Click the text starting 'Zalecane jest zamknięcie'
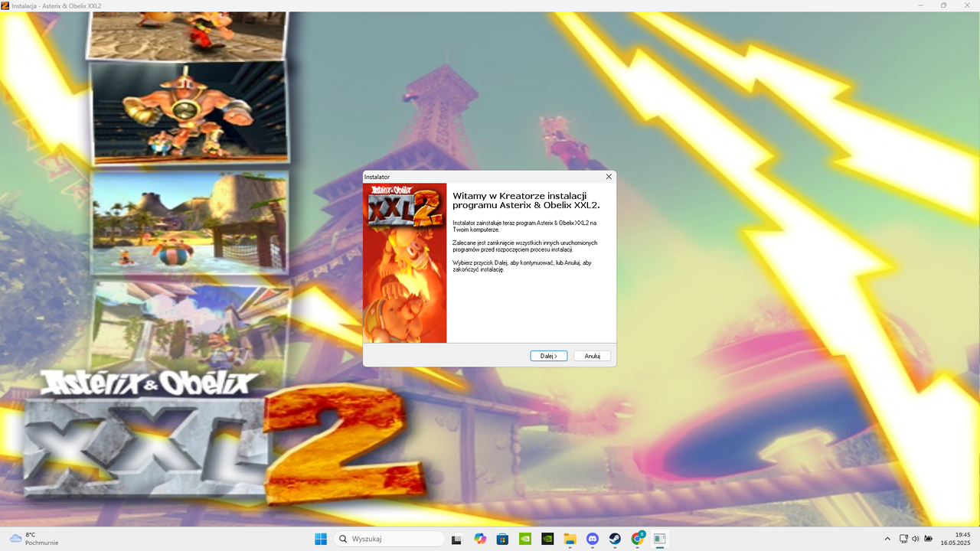Image resolution: width=980 pixels, height=551 pixels. point(525,246)
